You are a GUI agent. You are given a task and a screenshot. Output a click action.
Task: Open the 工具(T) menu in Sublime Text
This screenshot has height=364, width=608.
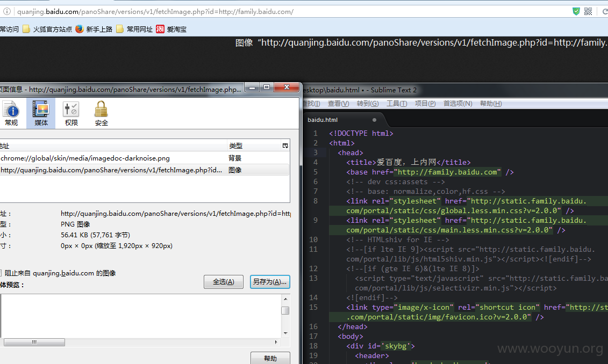coord(397,104)
